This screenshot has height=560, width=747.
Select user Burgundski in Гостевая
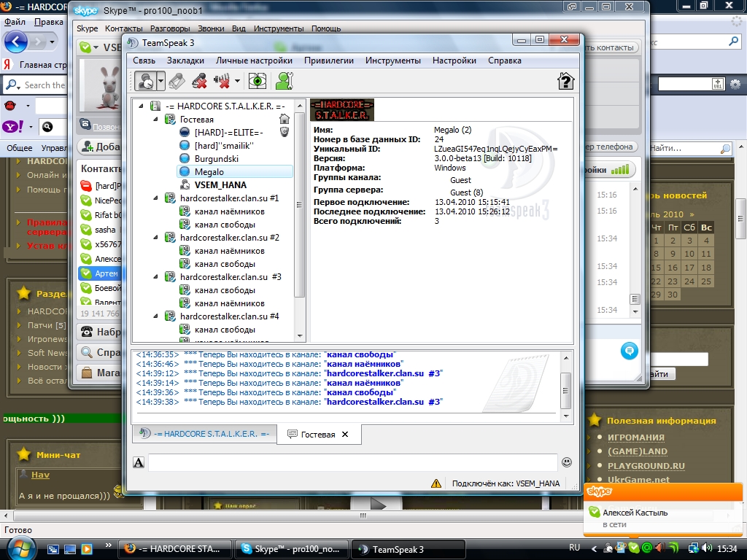click(x=216, y=158)
